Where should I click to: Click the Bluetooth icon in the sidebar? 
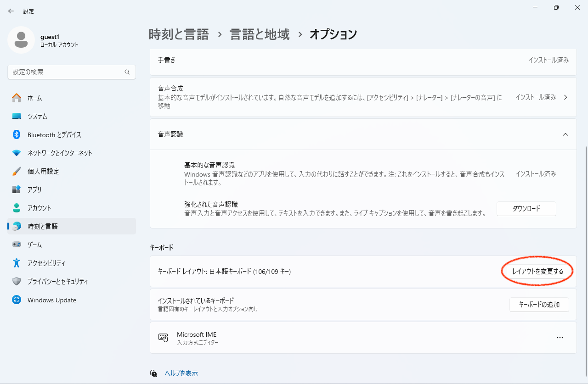coord(17,134)
